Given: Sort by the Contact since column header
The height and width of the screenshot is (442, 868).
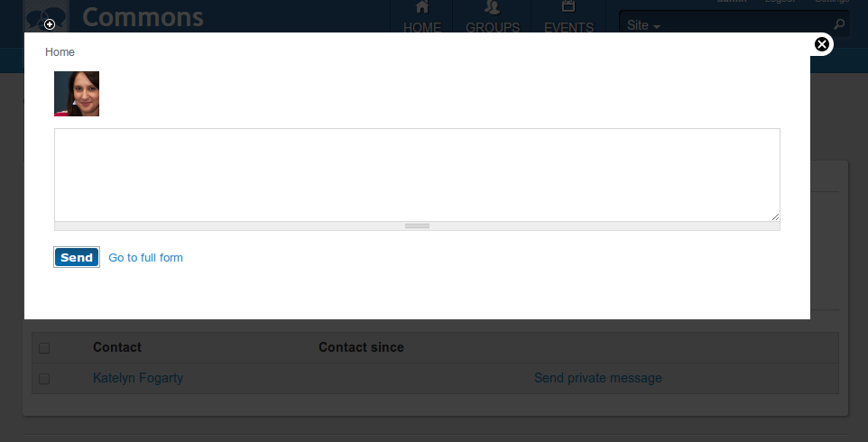Looking at the screenshot, I should (x=361, y=347).
